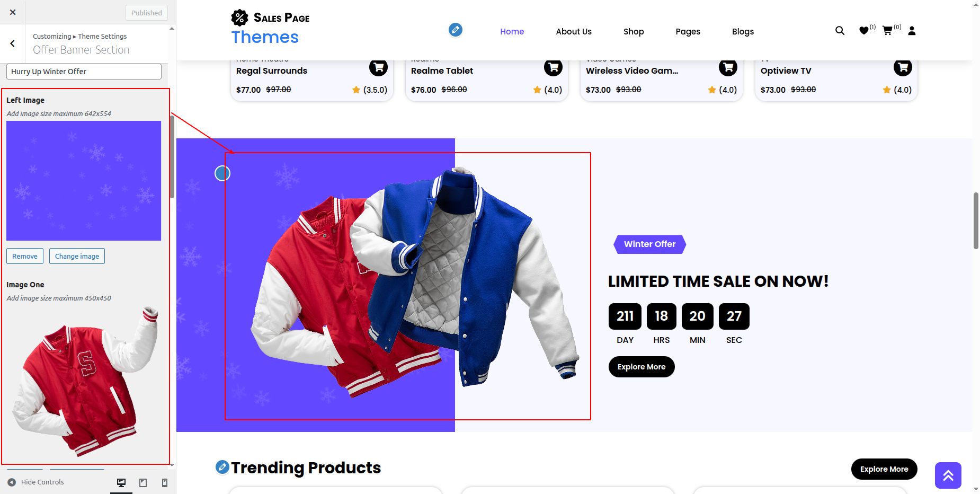Click the Hurry Up Winter Offer text field
Screen dimensions: 980x494
(x=84, y=72)
